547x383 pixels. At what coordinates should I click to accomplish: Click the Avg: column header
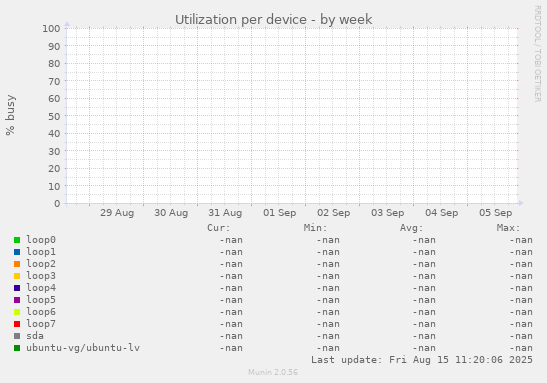[x=412, y=228]
